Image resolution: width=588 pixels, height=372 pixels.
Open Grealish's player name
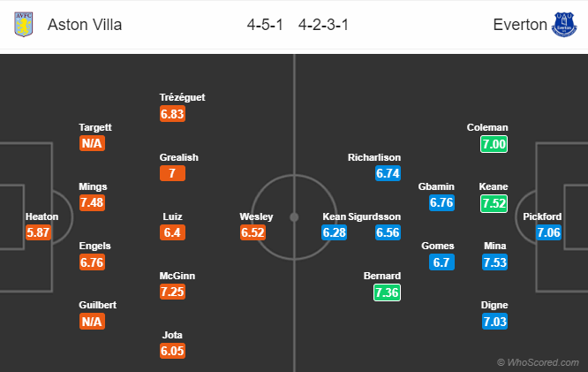coord(179,157)
